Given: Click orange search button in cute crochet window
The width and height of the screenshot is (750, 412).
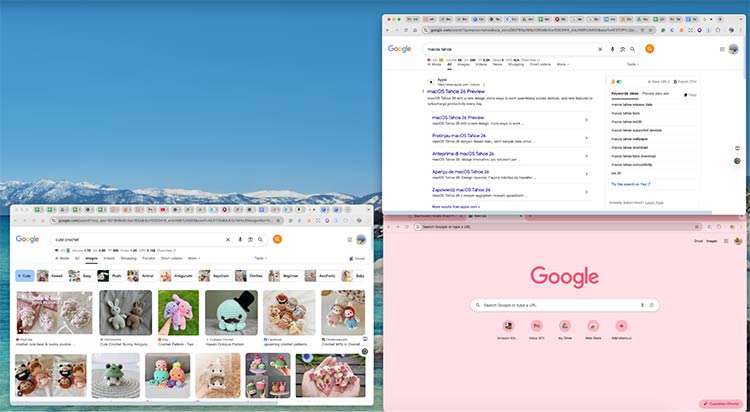Looking at the screenshot, I should [x=277, y=240].
